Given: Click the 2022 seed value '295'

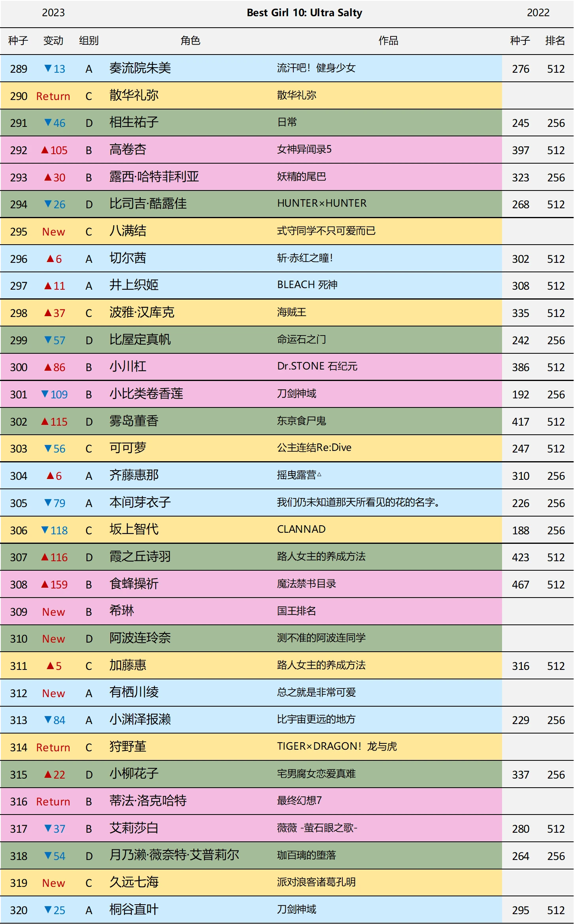Looking at the screenshot, I should point(521,910).
